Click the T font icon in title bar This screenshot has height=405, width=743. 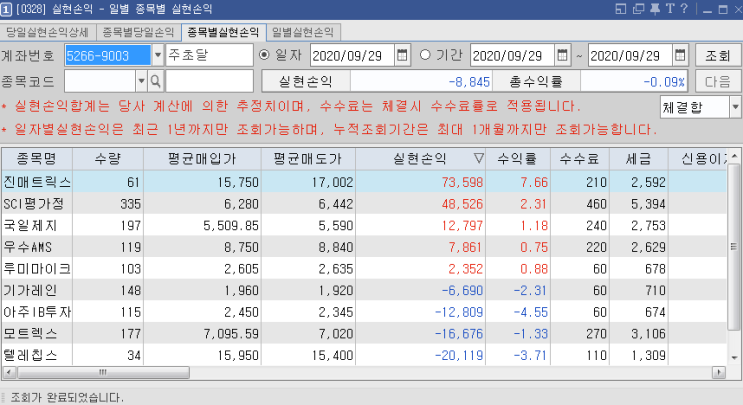point(670,9)
